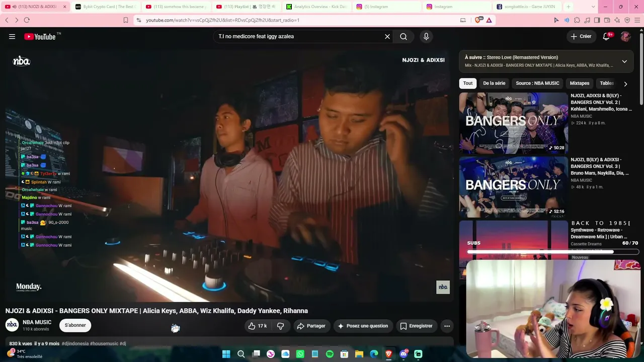The width and height of the screenshot is (644, 362).
Task: Open the tab search dropdown chevron
Action: 593,7
